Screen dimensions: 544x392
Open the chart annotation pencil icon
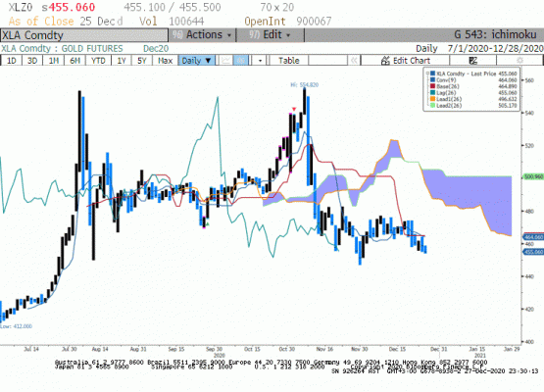pyautogui.click(x=472, y=61)
